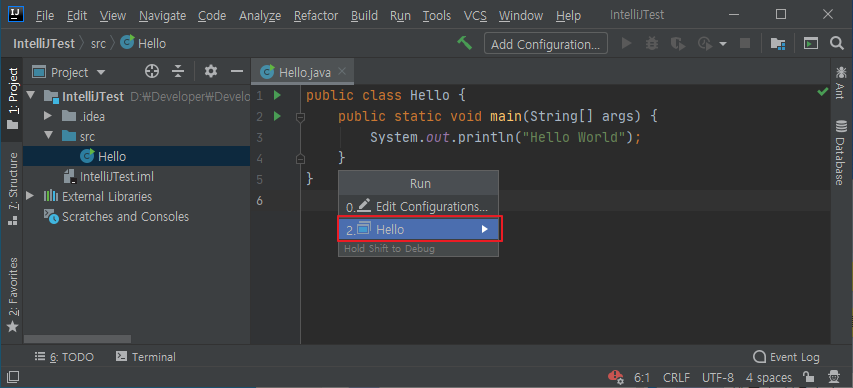Viewport: 853px width, 388px height.
Task: Open Project Structure dialog icon
Action: pos(778,43)
